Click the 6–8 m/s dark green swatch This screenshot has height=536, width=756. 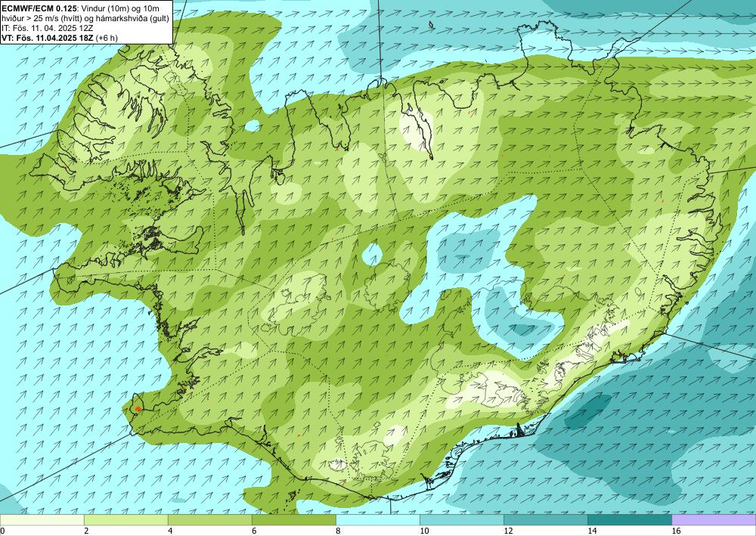coord(293,520)
